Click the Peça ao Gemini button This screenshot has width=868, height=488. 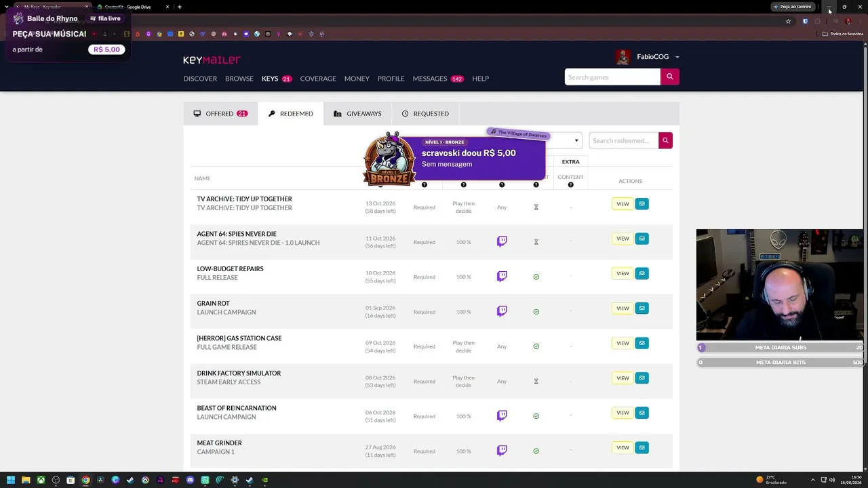point(792,7)
